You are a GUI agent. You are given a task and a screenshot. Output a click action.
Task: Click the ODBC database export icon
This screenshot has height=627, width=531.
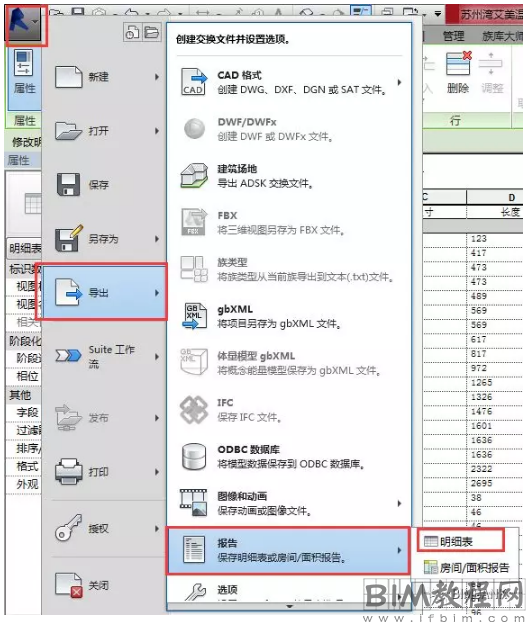click(x=194, y=457)
